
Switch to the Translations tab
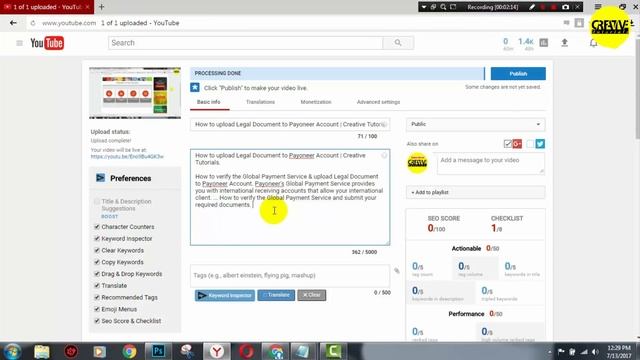[260, 102]
